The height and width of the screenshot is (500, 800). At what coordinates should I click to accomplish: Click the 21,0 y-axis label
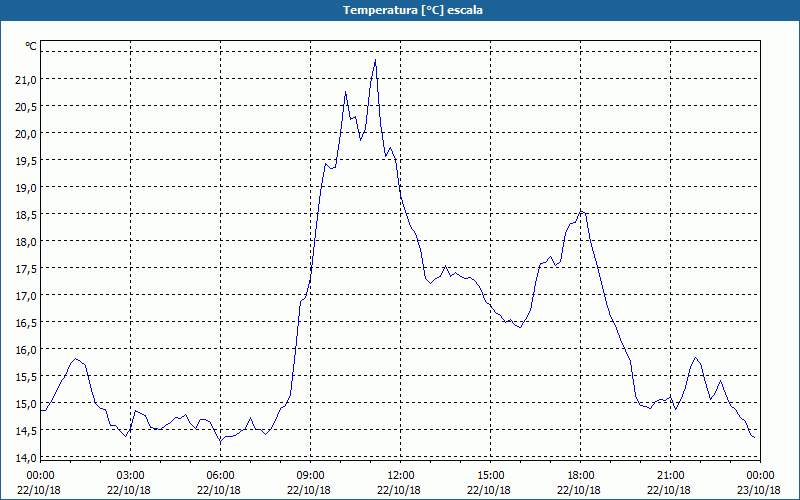tap(28, 79)
